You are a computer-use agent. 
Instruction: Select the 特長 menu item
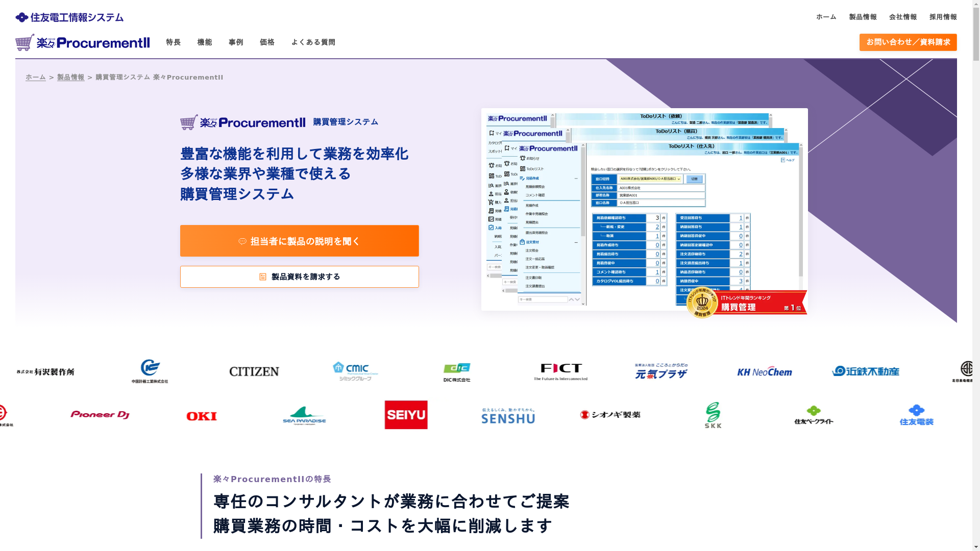(173, 42)
